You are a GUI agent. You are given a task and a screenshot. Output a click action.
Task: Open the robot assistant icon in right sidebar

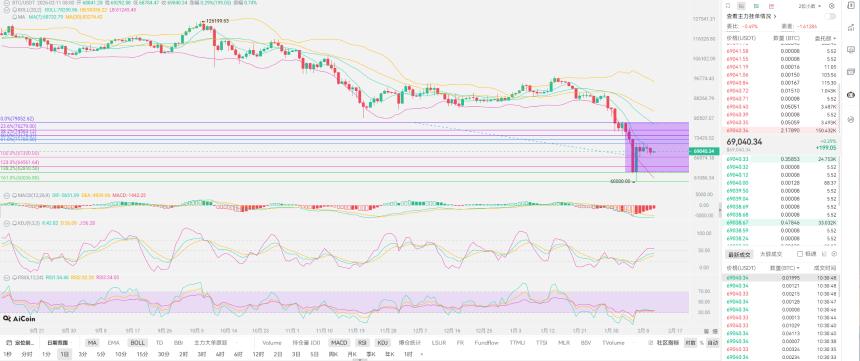point(851,95)
